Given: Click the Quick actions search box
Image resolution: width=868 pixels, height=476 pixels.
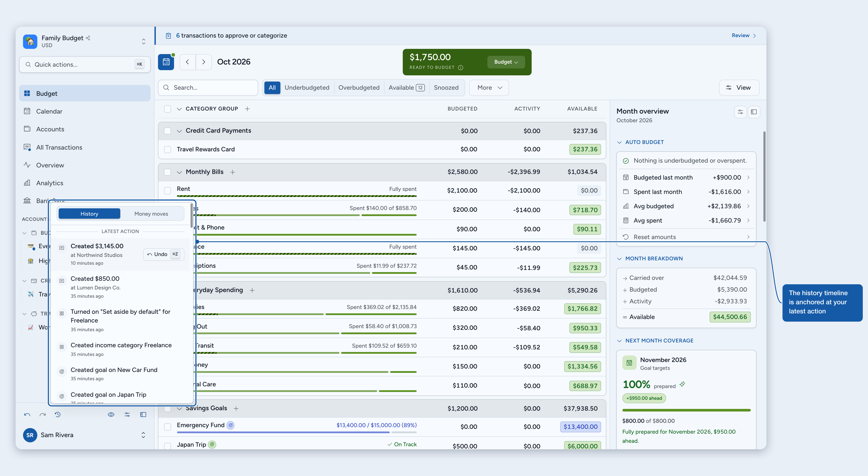Looking at the screenshot, I should (x=85, y=64).
